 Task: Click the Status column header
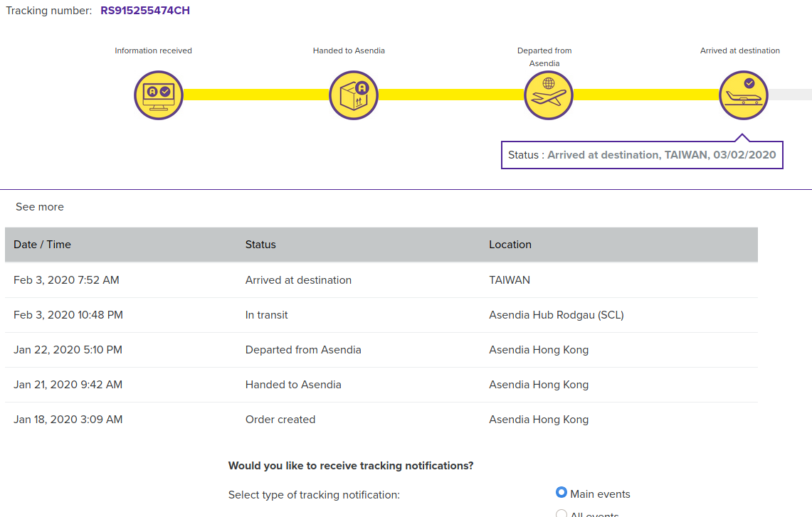[260, 245]
